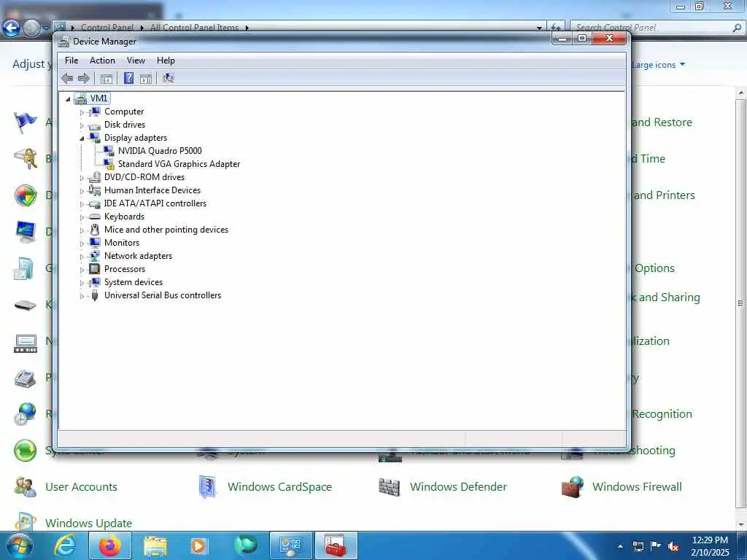Click the Keyboards category icon
This screenshot has width=747, height=560.
[x=95, y=217]
